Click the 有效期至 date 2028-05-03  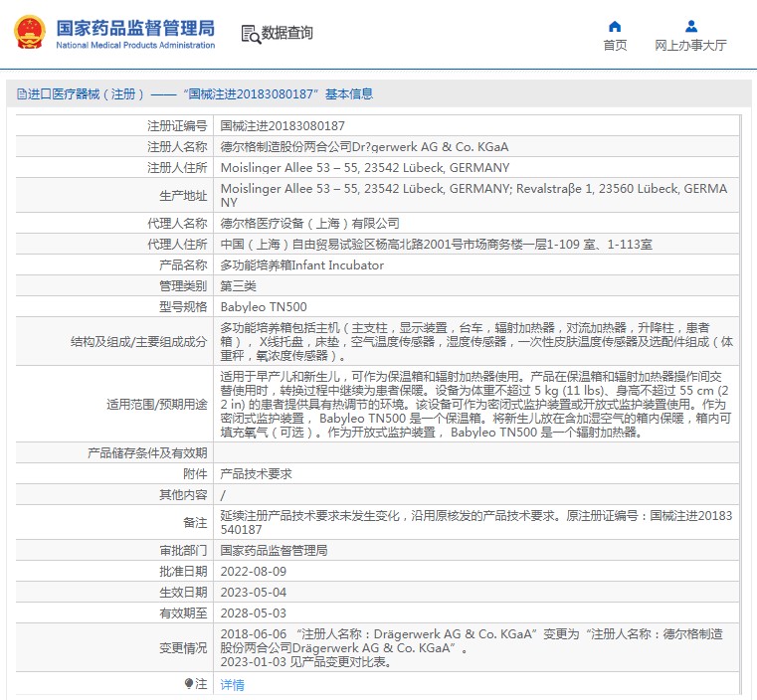pos(253,613)
